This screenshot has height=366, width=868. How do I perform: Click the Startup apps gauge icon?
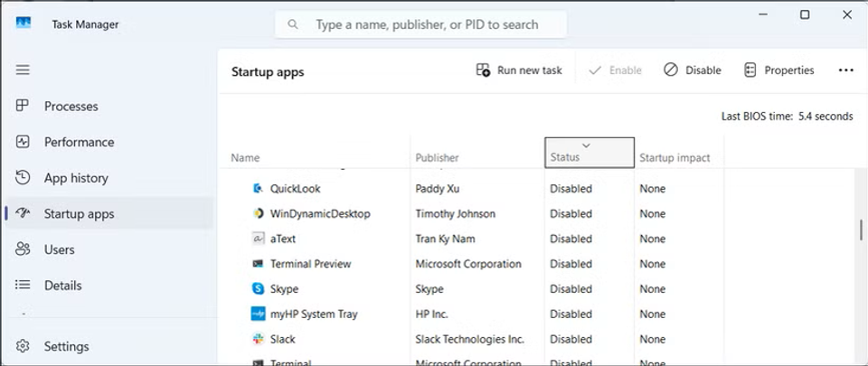click(22, 213)
